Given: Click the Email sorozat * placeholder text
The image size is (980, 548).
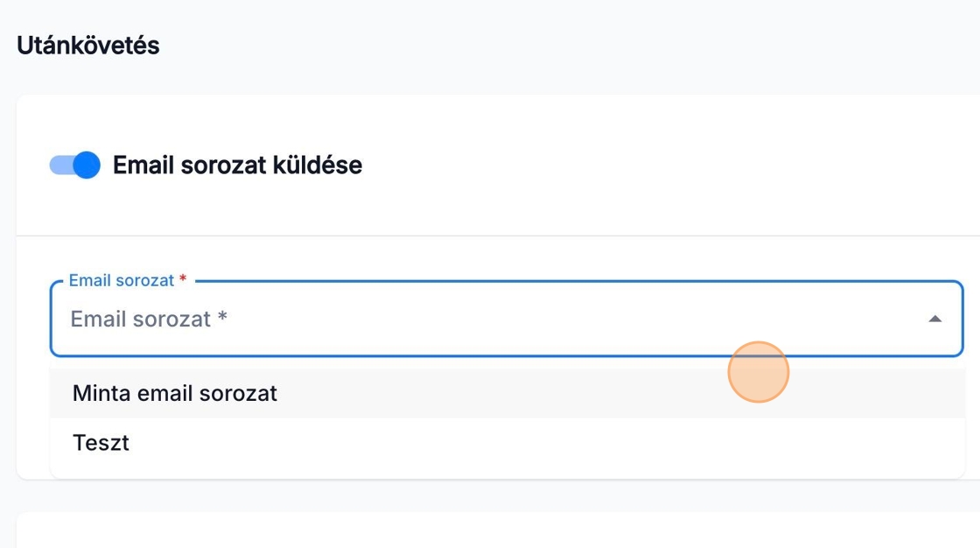Looking at the screenshot, I should tap(140, 319).
